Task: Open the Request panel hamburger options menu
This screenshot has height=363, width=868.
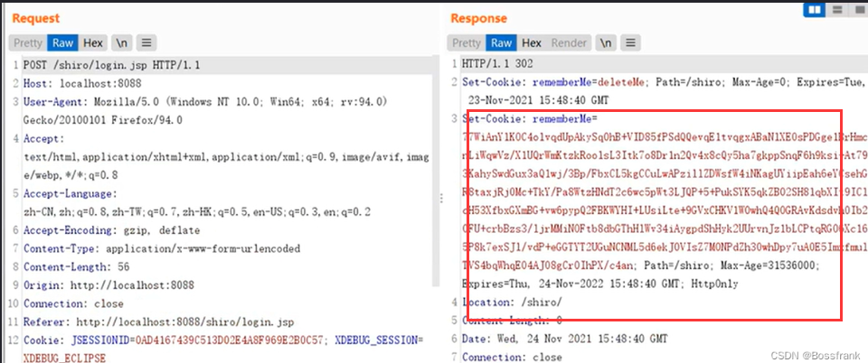Action: [x=146, y=42]
